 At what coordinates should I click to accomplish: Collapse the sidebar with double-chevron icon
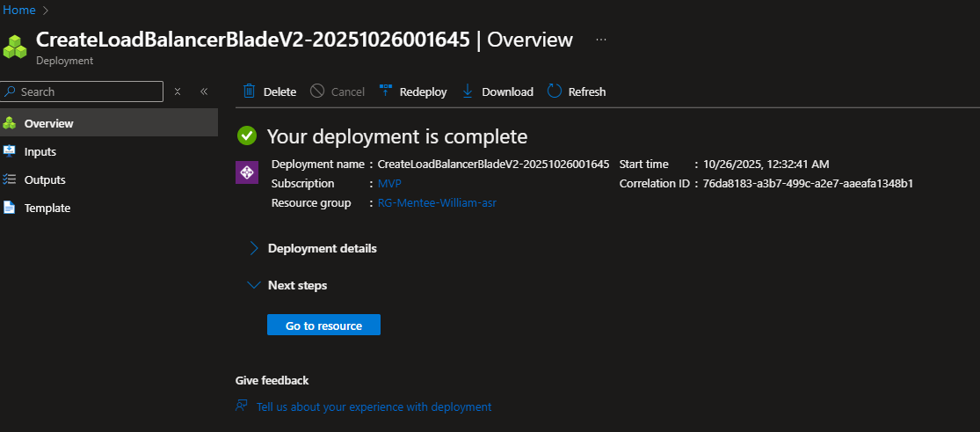[x=204, y=92]
